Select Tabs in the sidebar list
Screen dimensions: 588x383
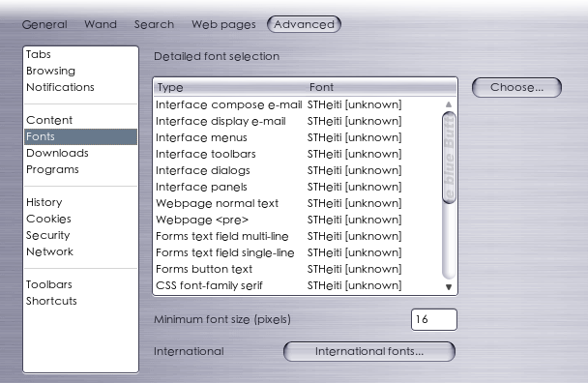click(80, 54)
